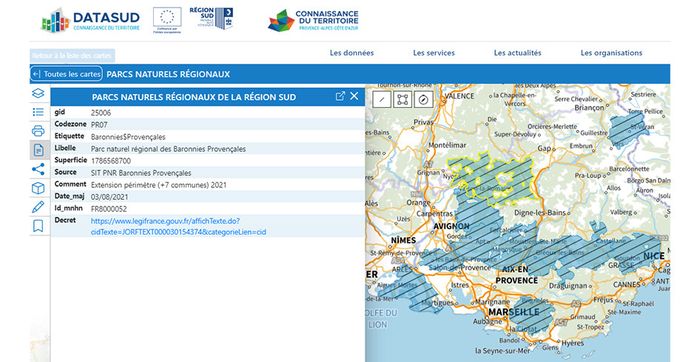Click the Source value SIT PNR Baronnies Provençales
This screenshot has height=362, width=700.
coord(141,173)
